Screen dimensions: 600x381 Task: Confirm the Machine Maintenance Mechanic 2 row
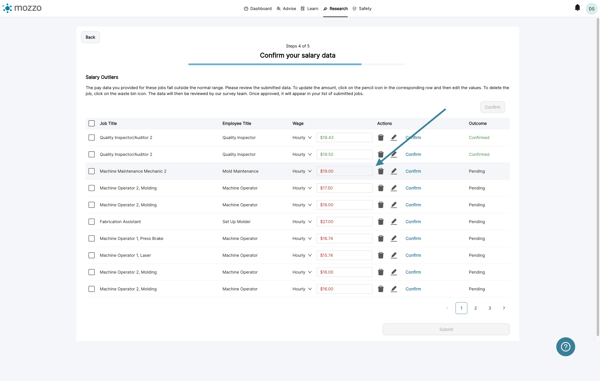coord(413,171)
